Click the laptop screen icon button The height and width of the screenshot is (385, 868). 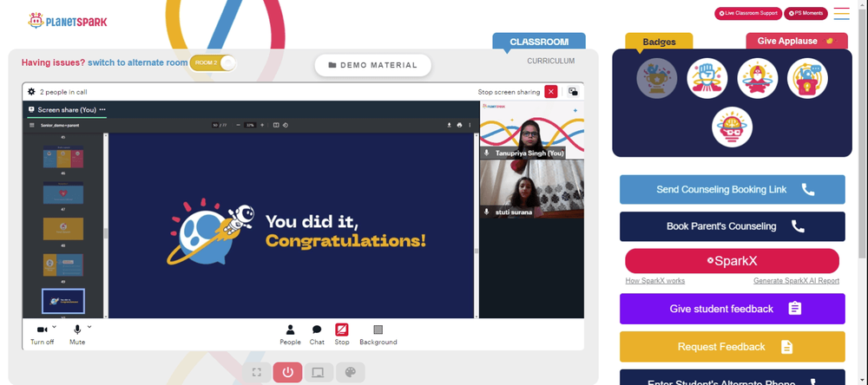click(x=319, y=372)
